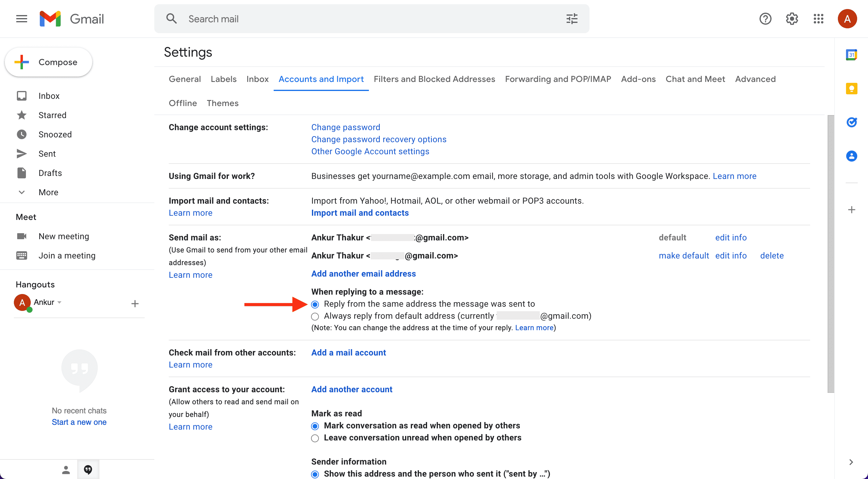Select Reply from the same address
Image resolution: width=868 pixels, height=479 pixels.
[315, 305]
